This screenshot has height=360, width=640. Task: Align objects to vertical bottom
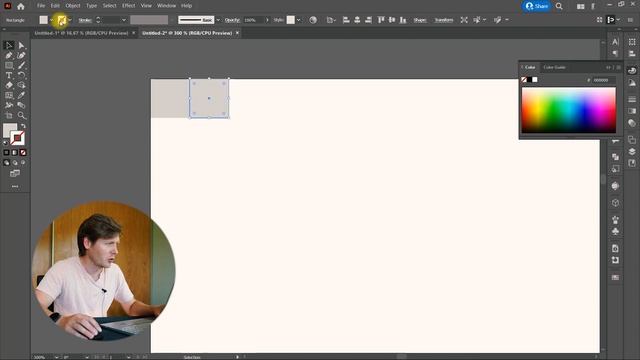point(403,20)
